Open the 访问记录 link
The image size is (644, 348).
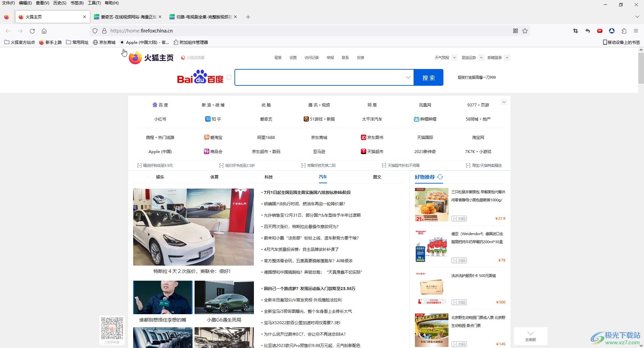click(x=312, y=58)
